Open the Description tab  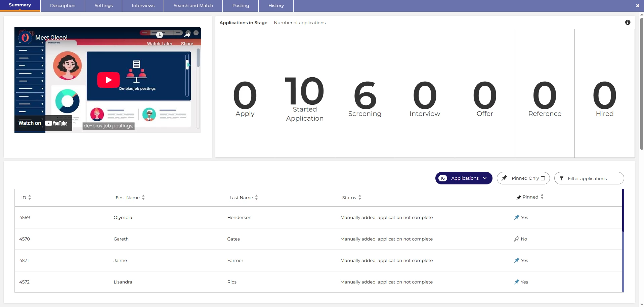coord(63,6)
